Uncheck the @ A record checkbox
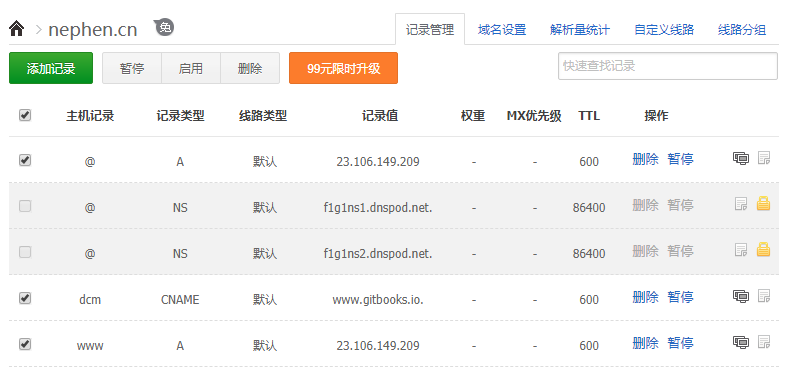Viewport: 789px width, 373px height. [x=25, y=160]
